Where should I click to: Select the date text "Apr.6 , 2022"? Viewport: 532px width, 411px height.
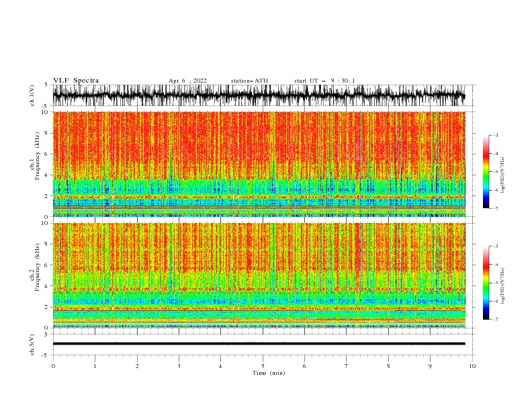pos(187,81)
